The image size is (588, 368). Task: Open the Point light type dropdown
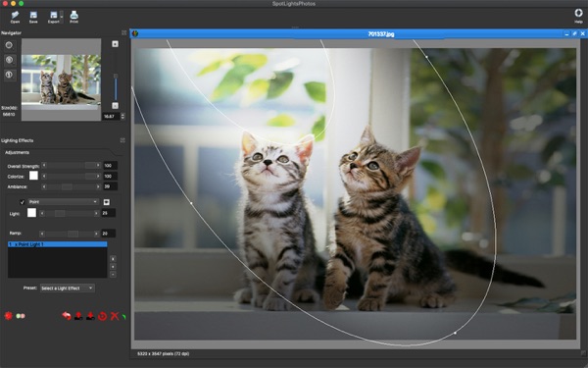[x=64, y=201]
